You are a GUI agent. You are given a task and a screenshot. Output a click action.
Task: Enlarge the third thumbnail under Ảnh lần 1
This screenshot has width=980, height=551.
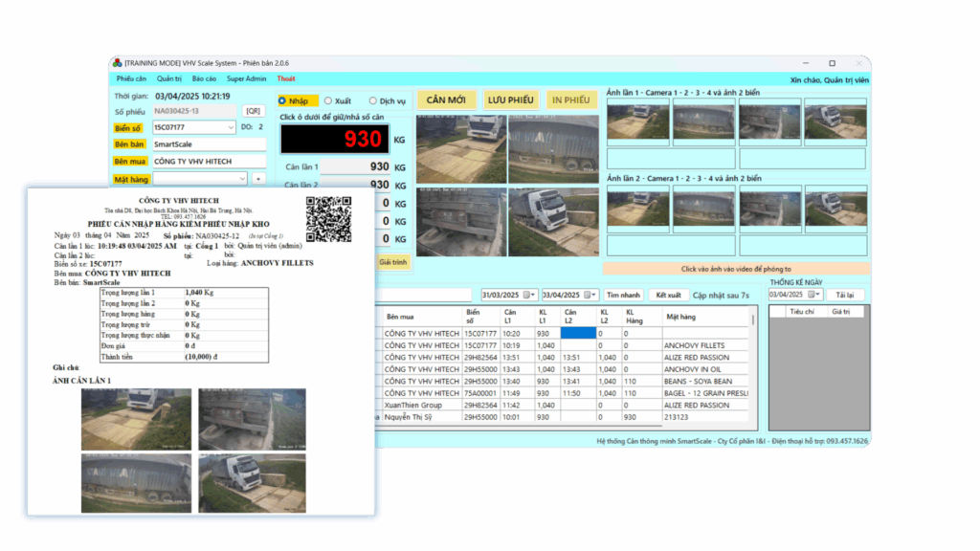(769, 121)
